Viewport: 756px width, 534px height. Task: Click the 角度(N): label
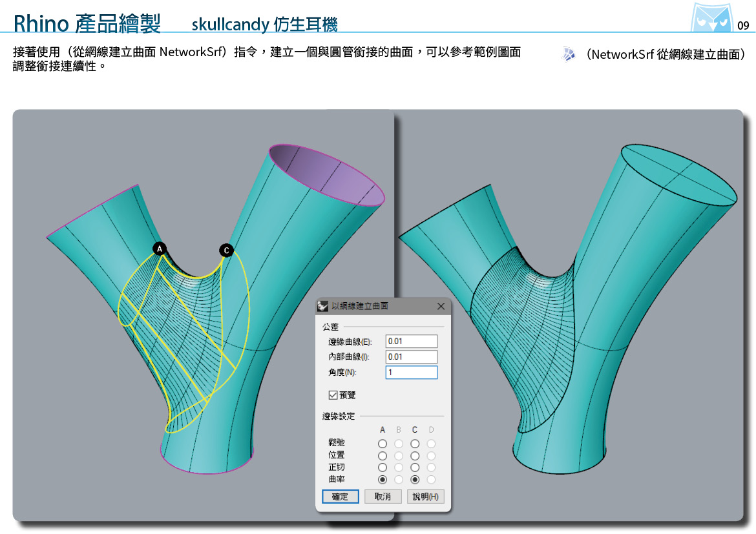tap(342, 373)
